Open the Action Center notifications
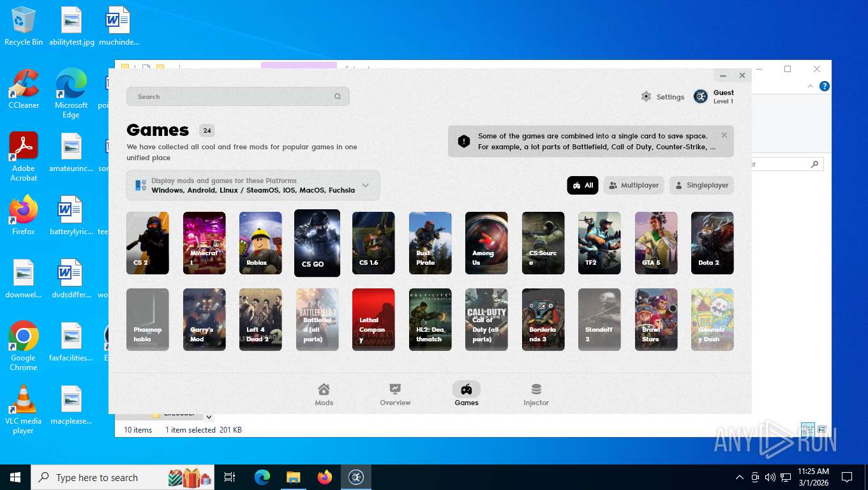868x490 pixels. pyautogui.click(x=847, y=477)
